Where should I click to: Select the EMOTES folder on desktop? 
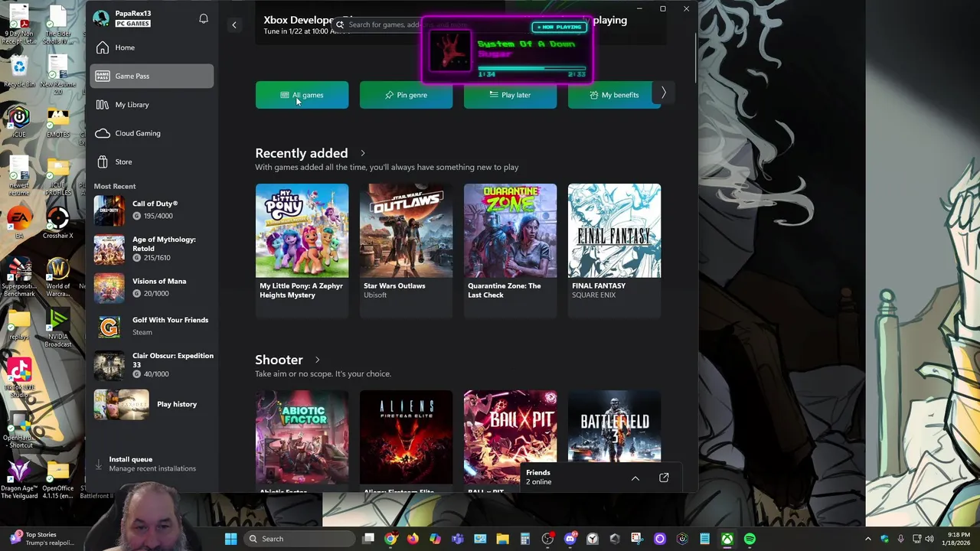(x=58, y=122)
